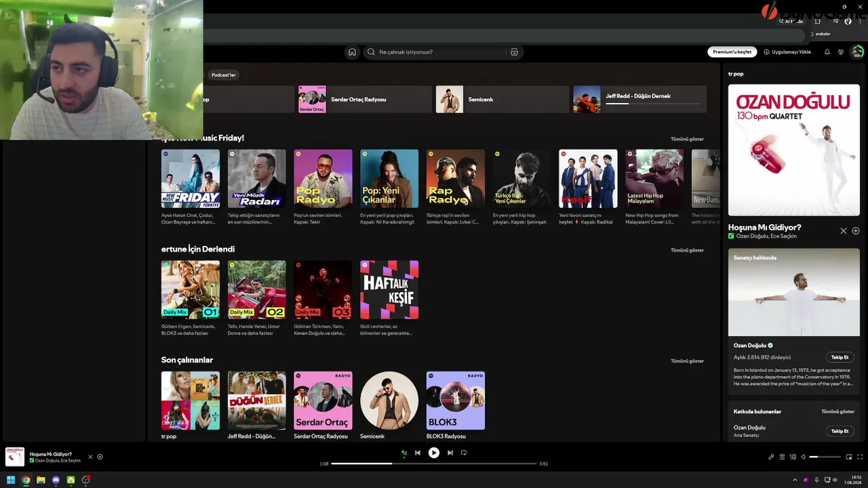Screen dimensions: 868x488
Task: Open Google Chrome from the taskbar
Action: pos(26,480)
